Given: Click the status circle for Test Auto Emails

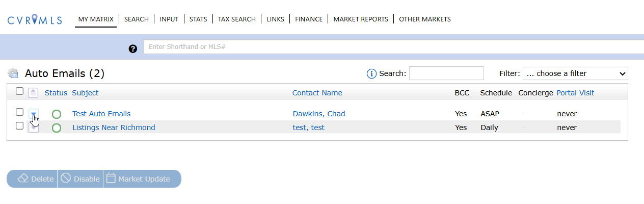Looking at the screenshot, I should tap(57, 114).
